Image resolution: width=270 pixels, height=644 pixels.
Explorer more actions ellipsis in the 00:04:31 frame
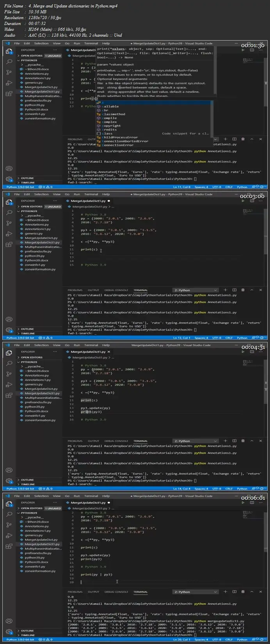55,352
